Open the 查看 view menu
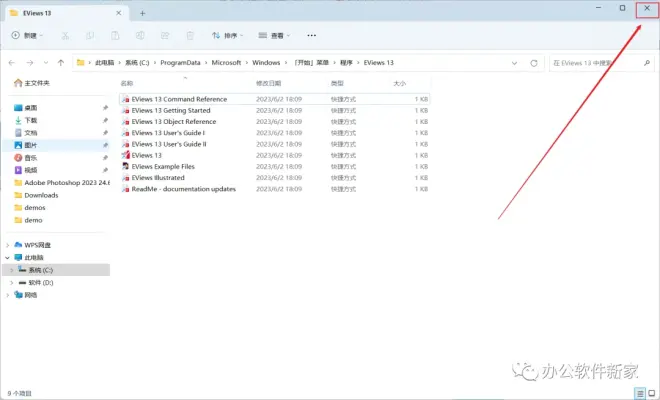The height and width of the screenshot is (400, 660). tap(275, 35)
